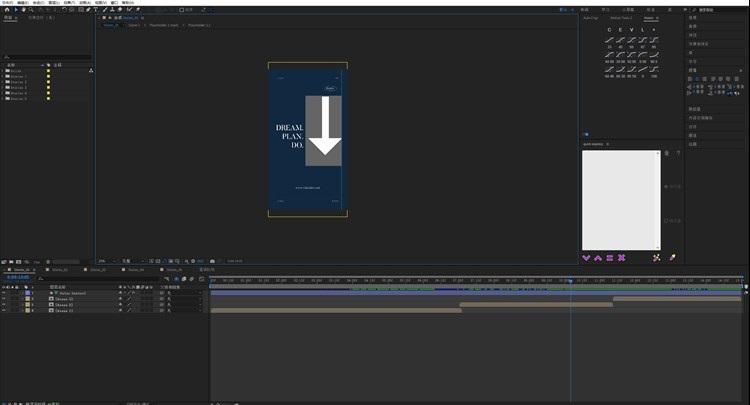The height and width of the screenshot is (405, 750).
Task: Switch to the Stories_02 timeline tab
Action: pyautogui.click(x=60, y=270)
